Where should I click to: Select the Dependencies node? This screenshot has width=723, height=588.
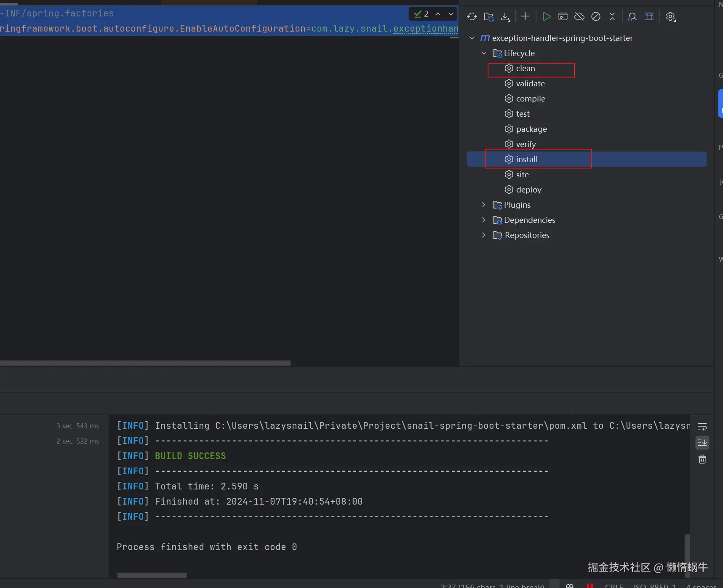pyautogui.click(x=529, y=220)
